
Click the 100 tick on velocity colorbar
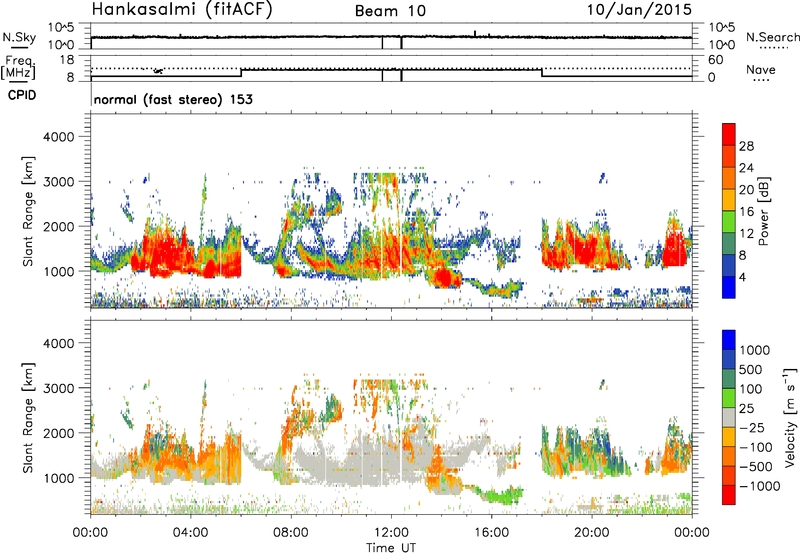pos(751,389)
